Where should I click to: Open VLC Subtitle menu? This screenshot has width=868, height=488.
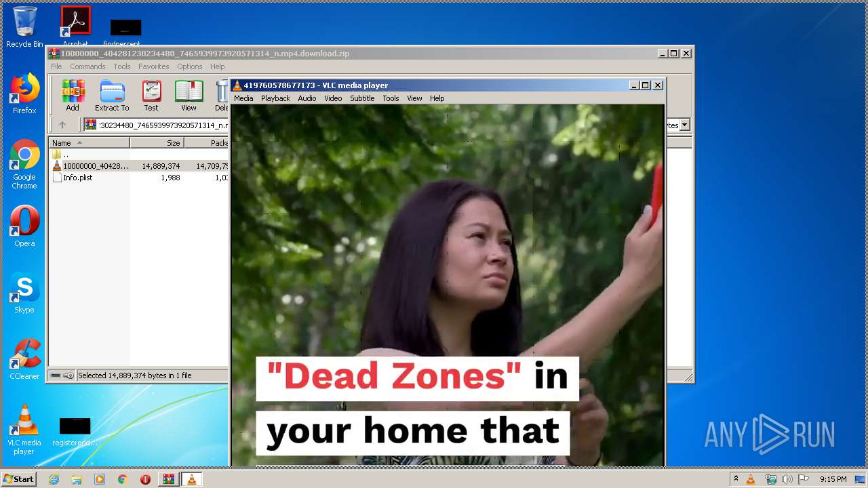[x=362, y=98]
